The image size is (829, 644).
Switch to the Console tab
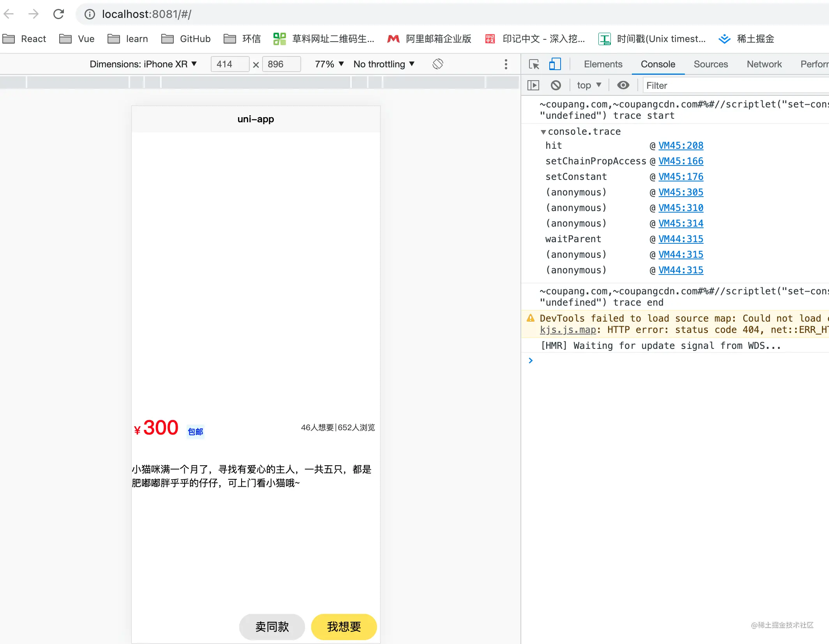pos(658,64)
